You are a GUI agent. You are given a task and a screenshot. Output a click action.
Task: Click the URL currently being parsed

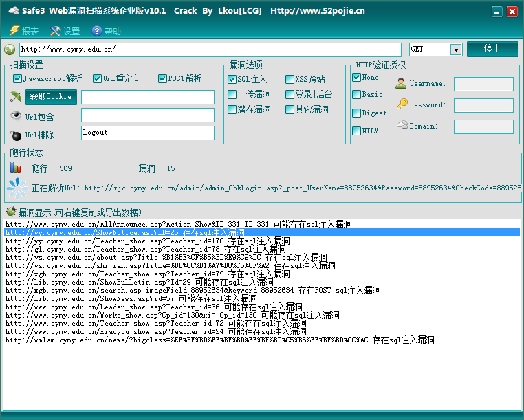(x=303, y=188)
